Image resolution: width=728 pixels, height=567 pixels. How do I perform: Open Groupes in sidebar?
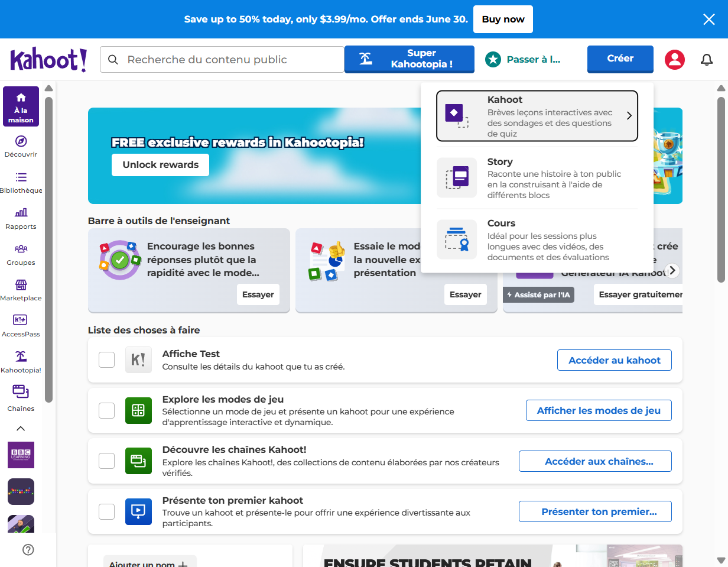(x=21, y=255)
